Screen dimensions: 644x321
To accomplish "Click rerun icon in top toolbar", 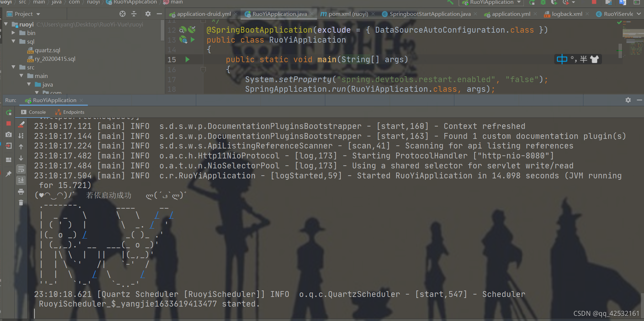I will (532, 2).
